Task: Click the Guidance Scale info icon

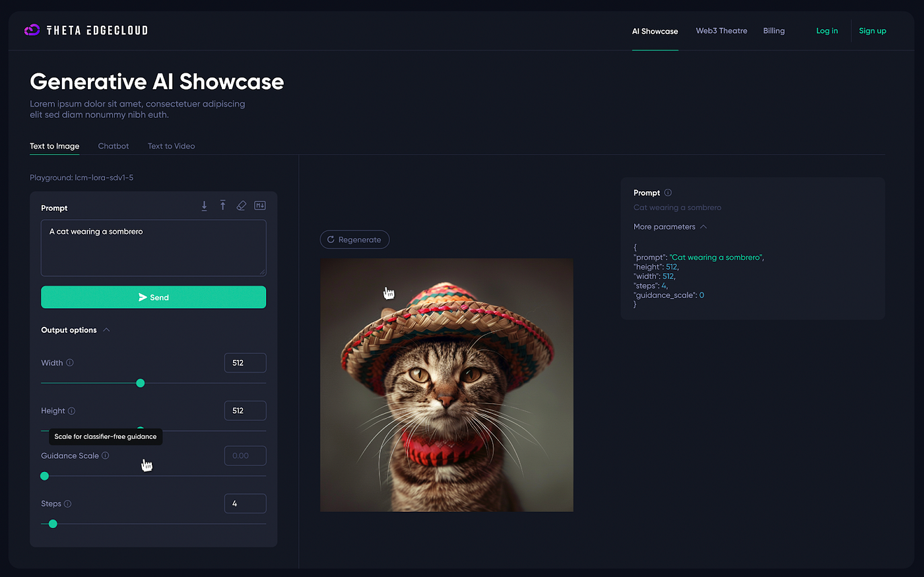Action: (106, 456)
